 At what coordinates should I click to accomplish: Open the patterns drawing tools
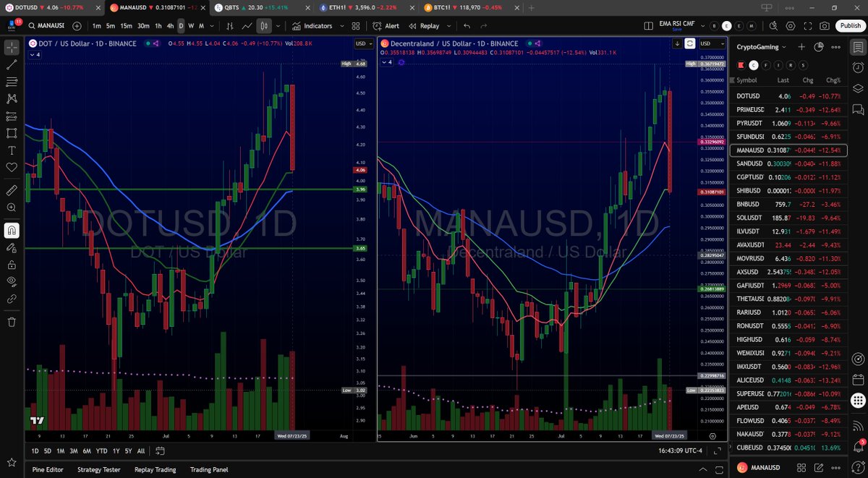[x=12, y=99]
